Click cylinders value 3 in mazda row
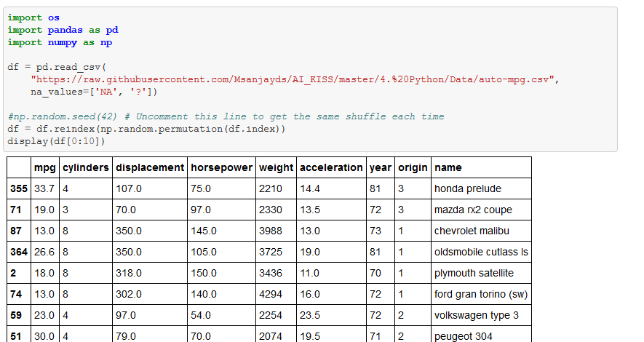Screen dimensions: 644x342 85,210
